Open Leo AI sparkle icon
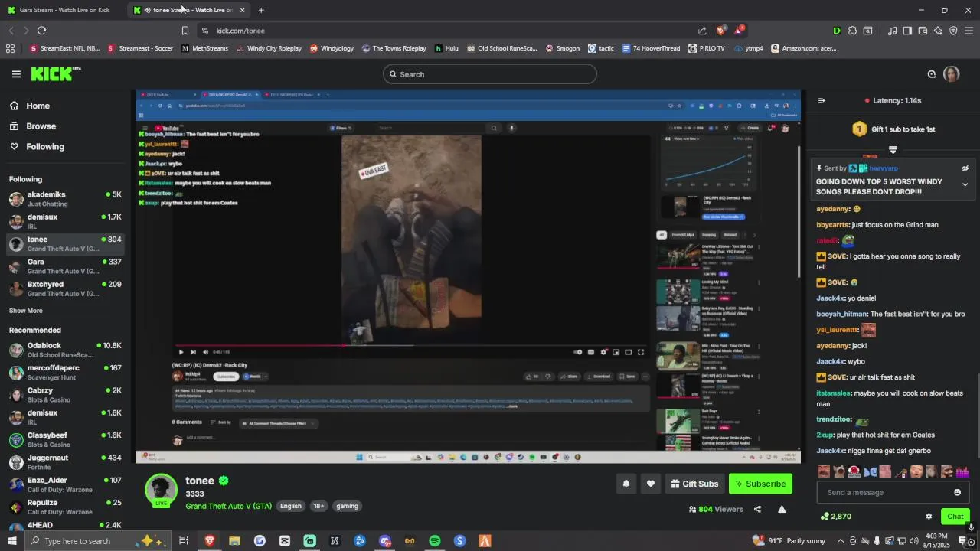Image resolution: width=980 pixels, height=551 pixels. click(x=938, y=31)
